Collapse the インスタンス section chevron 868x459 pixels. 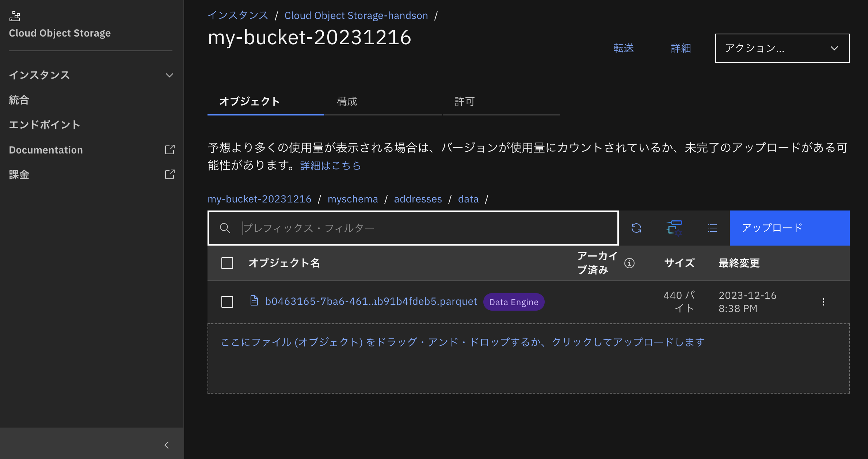(169, 75)
